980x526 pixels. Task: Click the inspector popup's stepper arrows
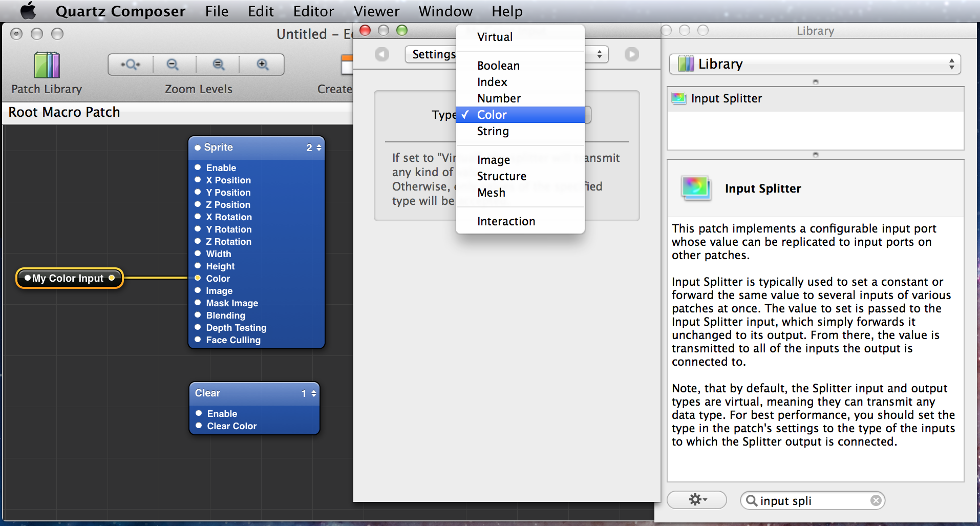(x=600, y=54)
